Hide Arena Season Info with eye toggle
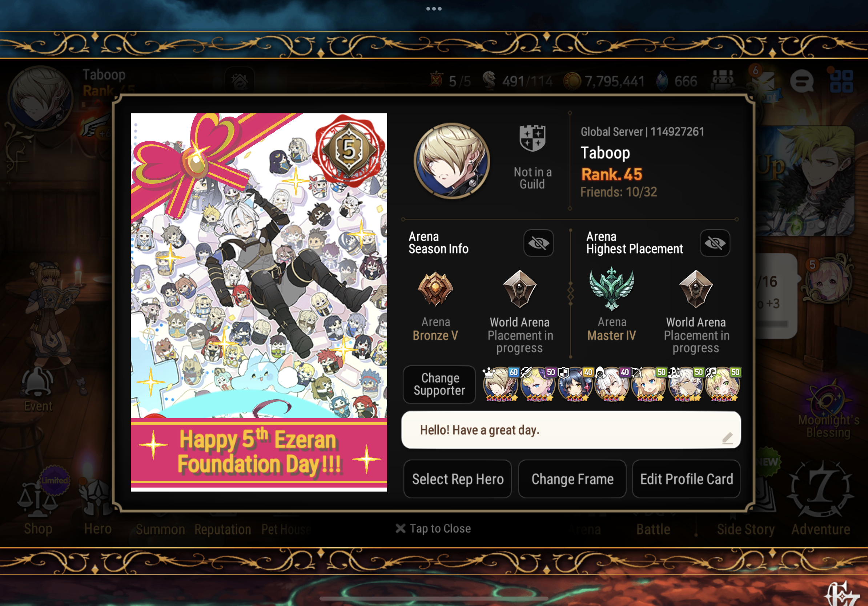The height and width of the screenshot is (606, 868). [x=538, y=243]
